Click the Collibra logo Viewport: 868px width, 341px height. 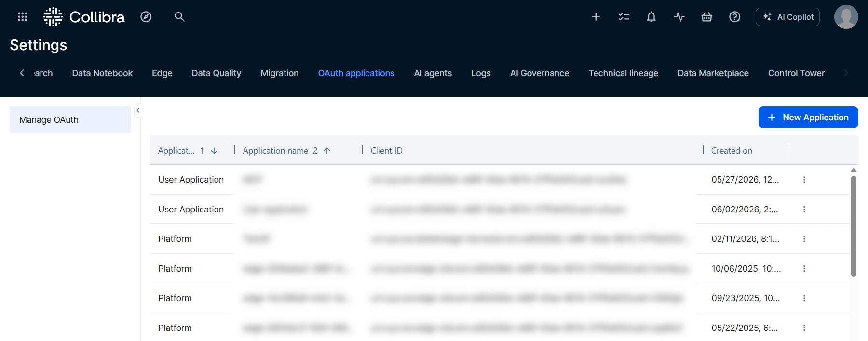click(84, 17)
